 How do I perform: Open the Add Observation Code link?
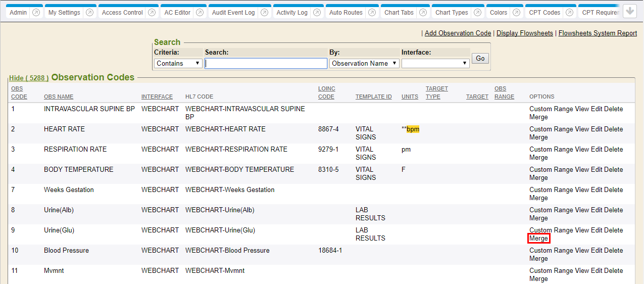coord(458,33)
